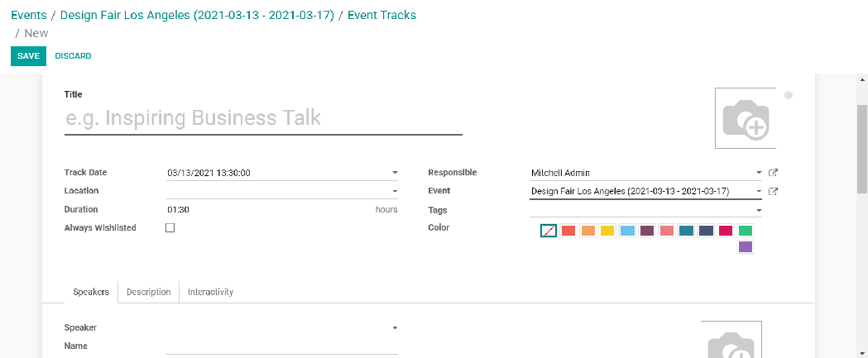Discard the new track

pos(73,56)
